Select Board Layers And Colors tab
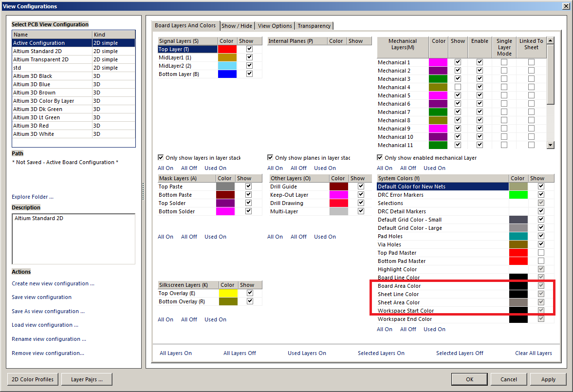The height and width of the screenshot is (392, 573). (x=185, y=26)
